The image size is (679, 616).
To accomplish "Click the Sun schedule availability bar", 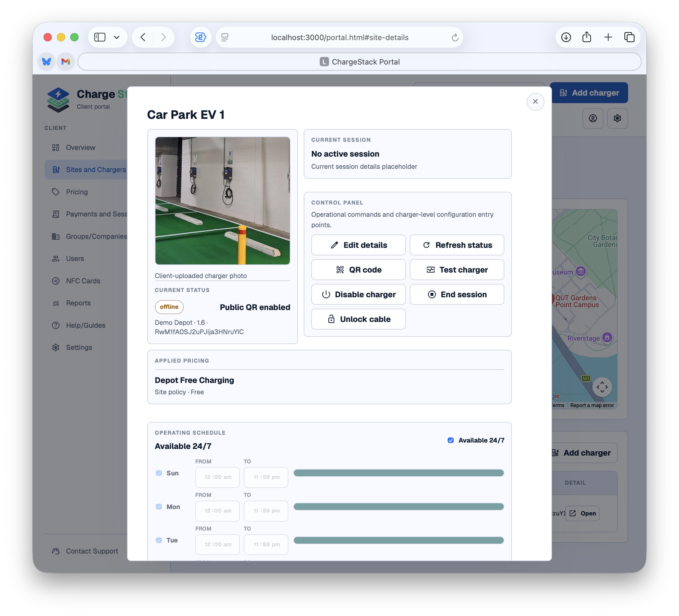I will [x=399, y=473].
